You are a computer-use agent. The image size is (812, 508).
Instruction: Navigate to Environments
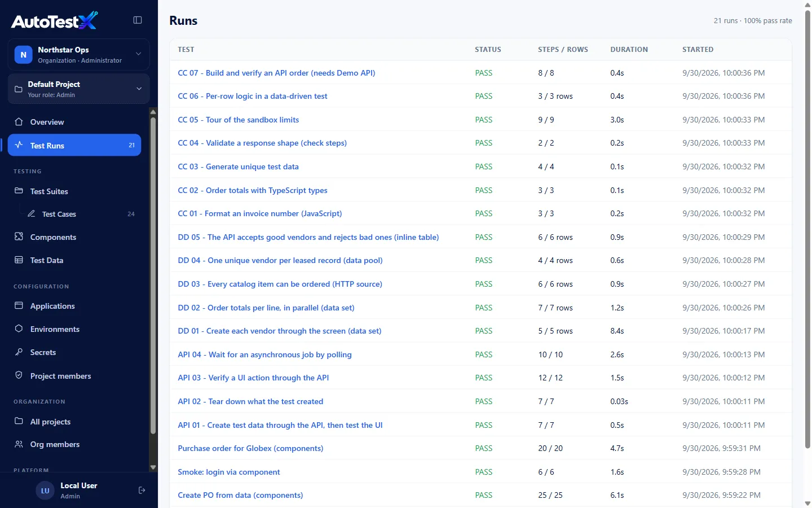pyautogui.click(x=74, y=329)
